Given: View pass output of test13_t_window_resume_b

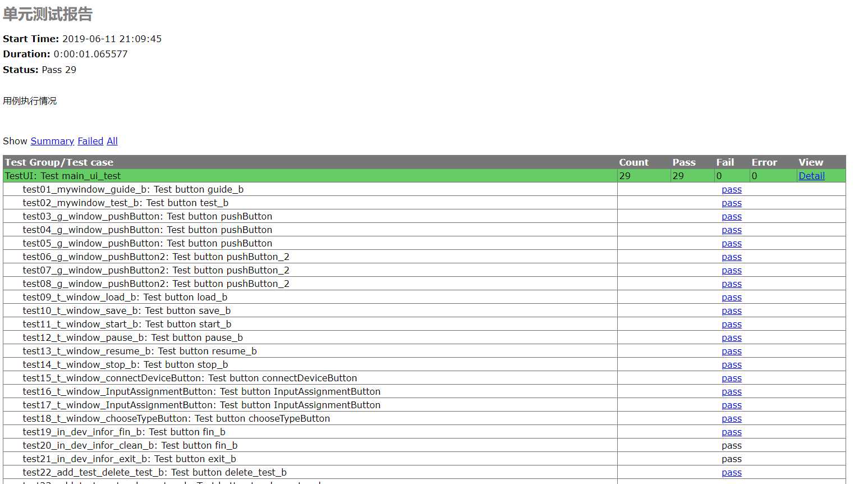Looking at the screenshot, I should (x=732, y=351).
